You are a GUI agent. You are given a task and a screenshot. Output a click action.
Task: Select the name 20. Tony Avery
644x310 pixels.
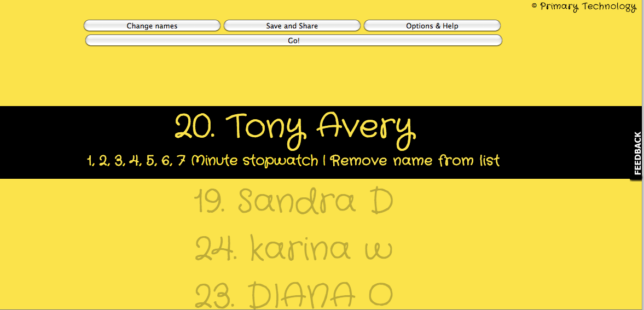(x=295, y=130)
